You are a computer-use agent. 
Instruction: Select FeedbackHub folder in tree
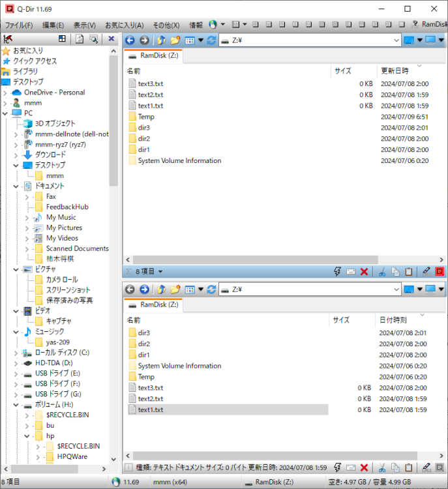click(x=67, y=207)
